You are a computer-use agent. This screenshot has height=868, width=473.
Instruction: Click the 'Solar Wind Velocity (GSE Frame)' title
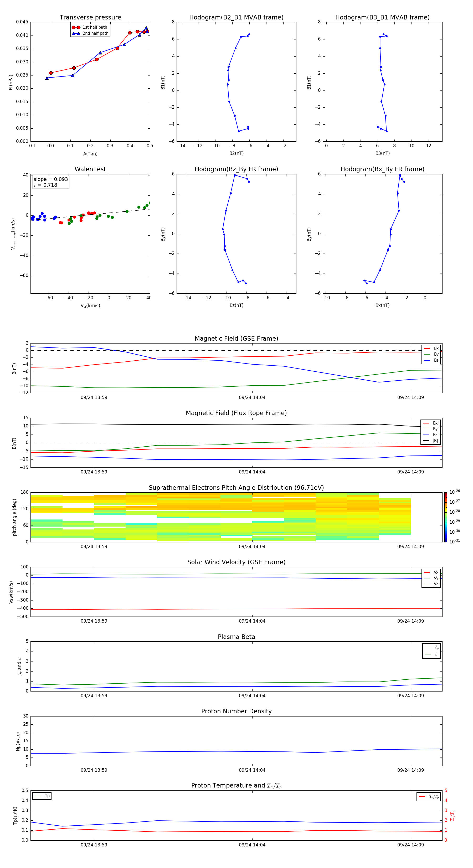point(236,562)
